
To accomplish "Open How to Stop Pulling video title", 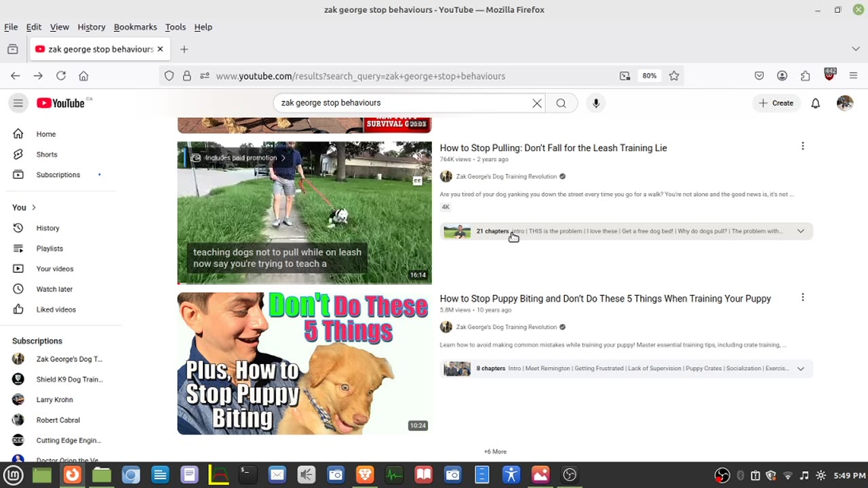I will pos(553,148).
